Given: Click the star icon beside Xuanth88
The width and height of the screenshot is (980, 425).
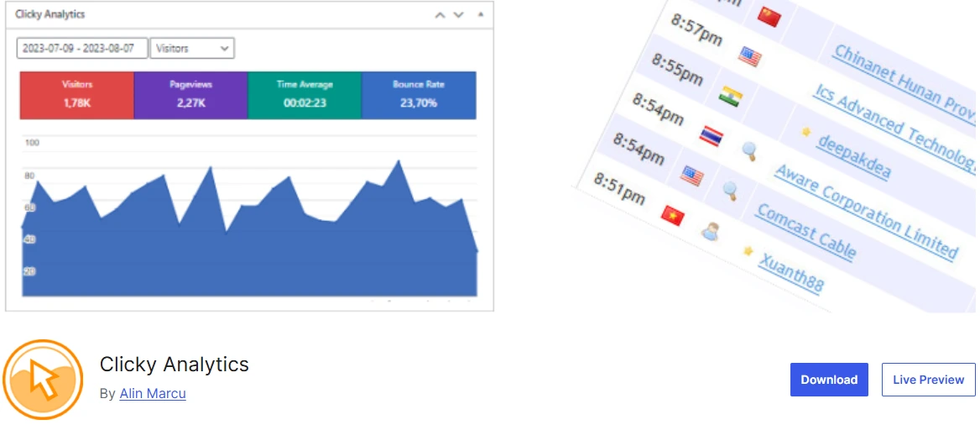Looking at the screenshot, I should 748,251.
